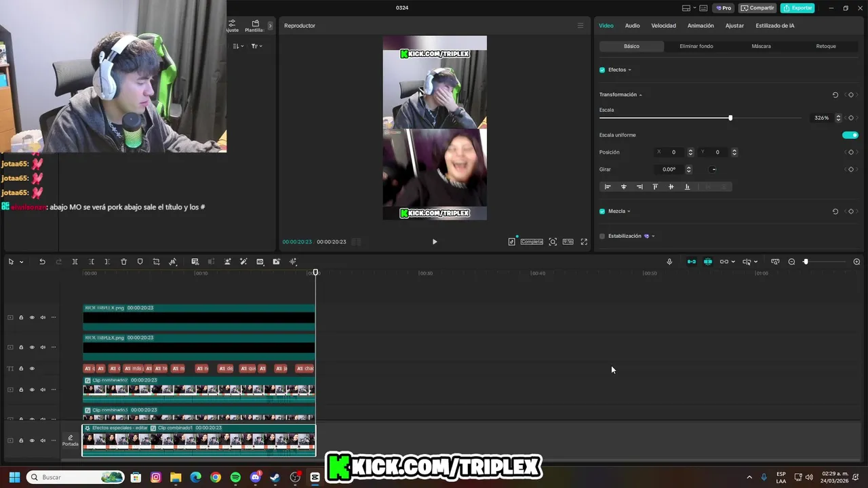Image resolution: width=868 pixels, height=488 pixels.
Task: Expand the Mezcla section arrow
Action: (x=629, y=211)
